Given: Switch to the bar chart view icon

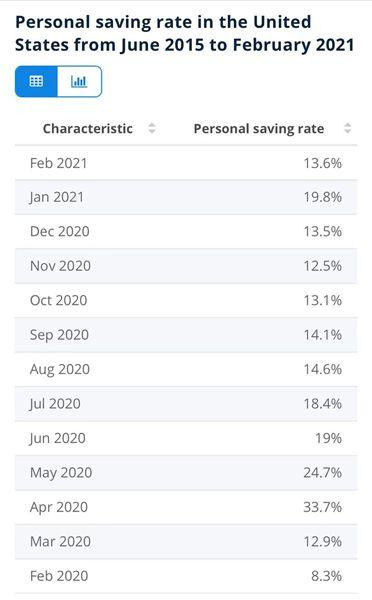Looking at the screenshot, I should 79,81.
